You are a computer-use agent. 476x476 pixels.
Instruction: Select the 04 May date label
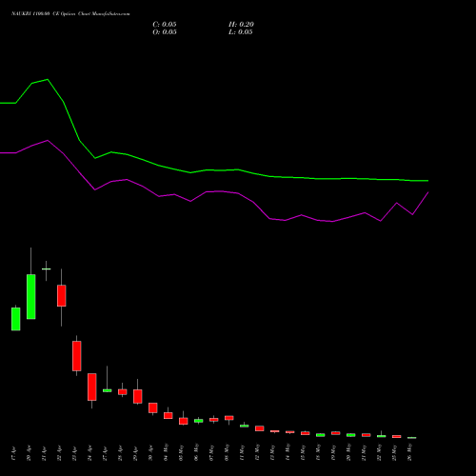tap(166, 453)
